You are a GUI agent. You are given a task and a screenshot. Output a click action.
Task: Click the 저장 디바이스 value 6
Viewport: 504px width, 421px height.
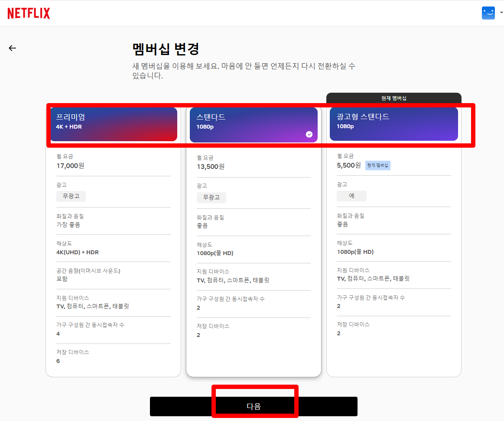58,361
